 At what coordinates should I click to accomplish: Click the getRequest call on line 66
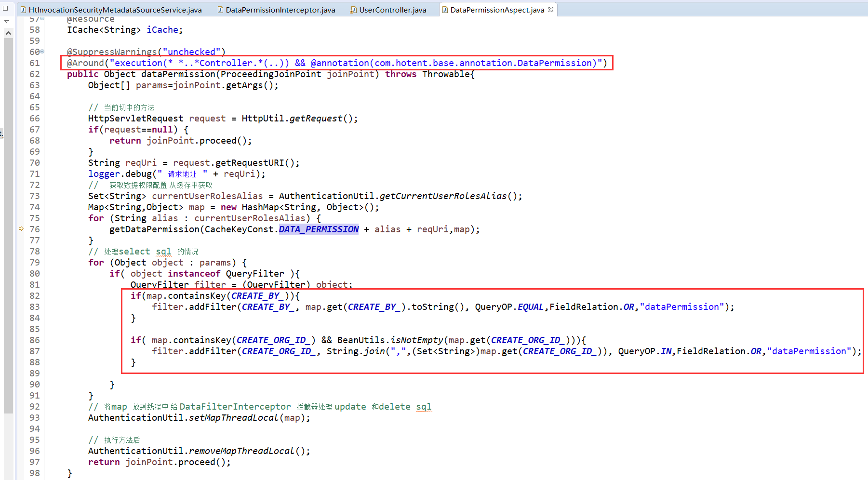[x=316, y=118]
